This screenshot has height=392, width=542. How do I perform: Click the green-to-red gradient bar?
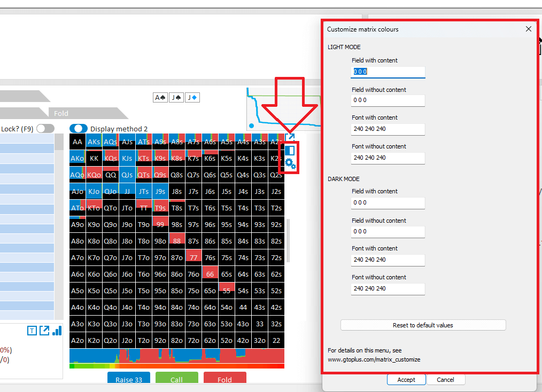tap(177, 366)
